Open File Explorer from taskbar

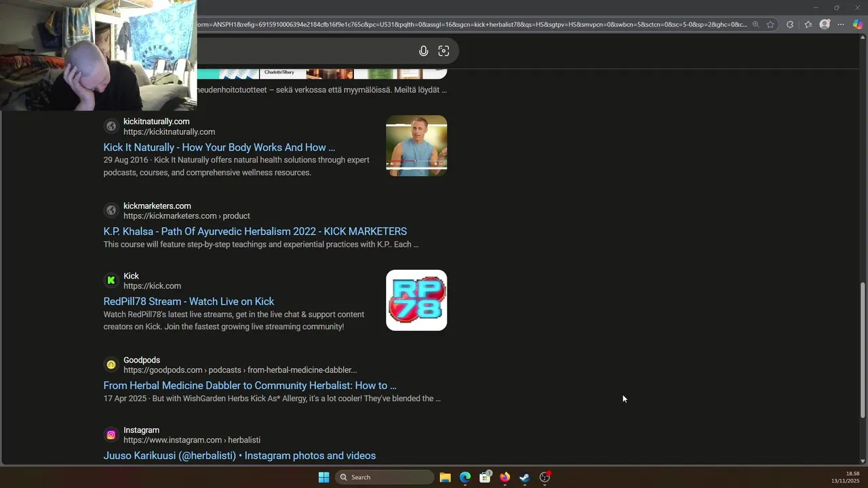coord(445,477)
